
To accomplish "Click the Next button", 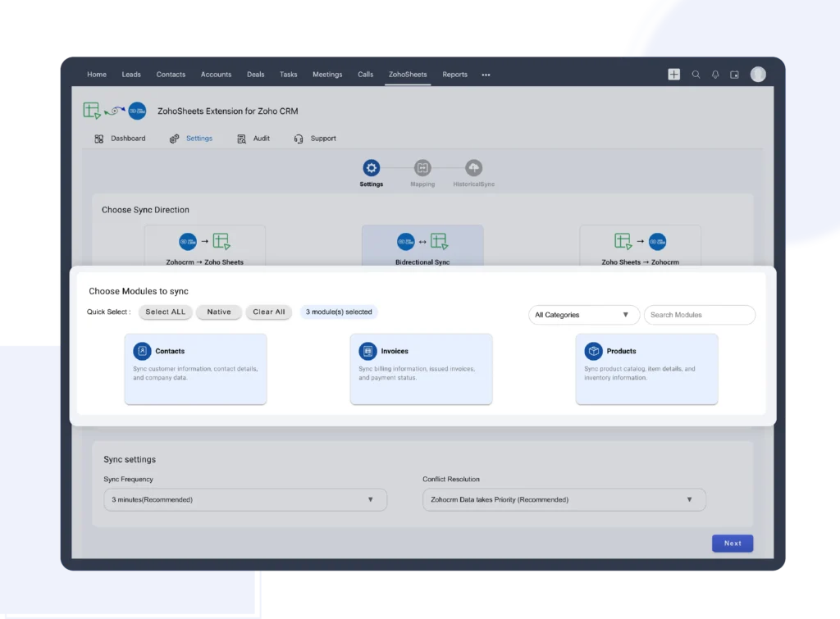I will coord(732,543).
